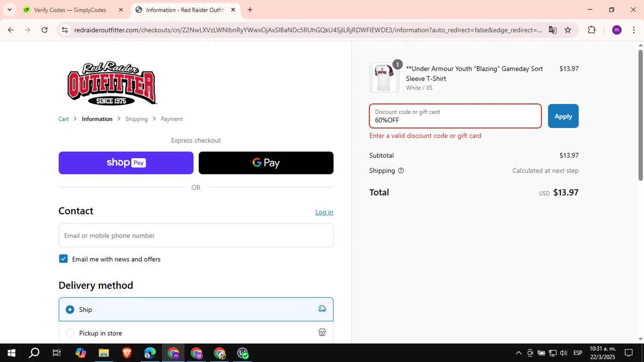Screen dimensions: 644x362
Task: Click the 'Calculated at next step' text
Action: (545, 170)
